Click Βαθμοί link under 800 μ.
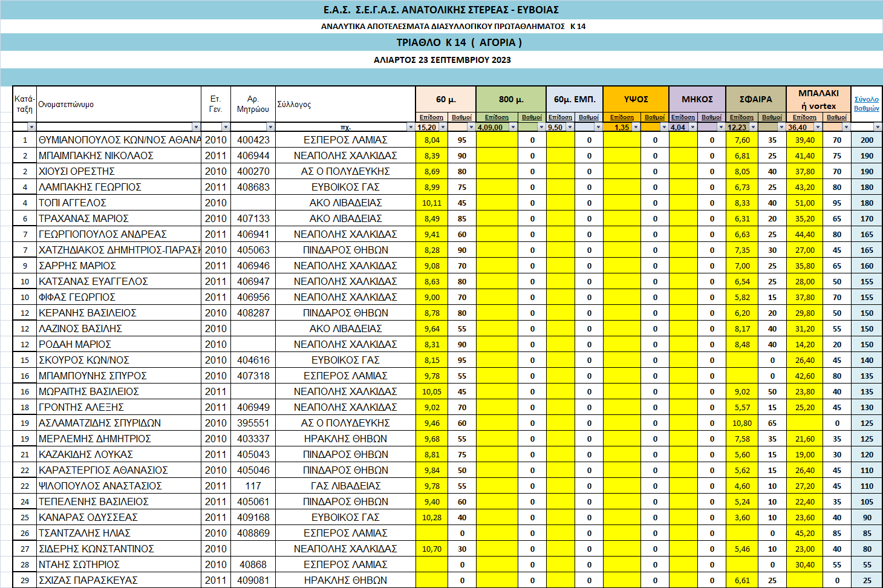Image resolution: width=883 pixels, height=588 pixels. click(x=532, y=117)
